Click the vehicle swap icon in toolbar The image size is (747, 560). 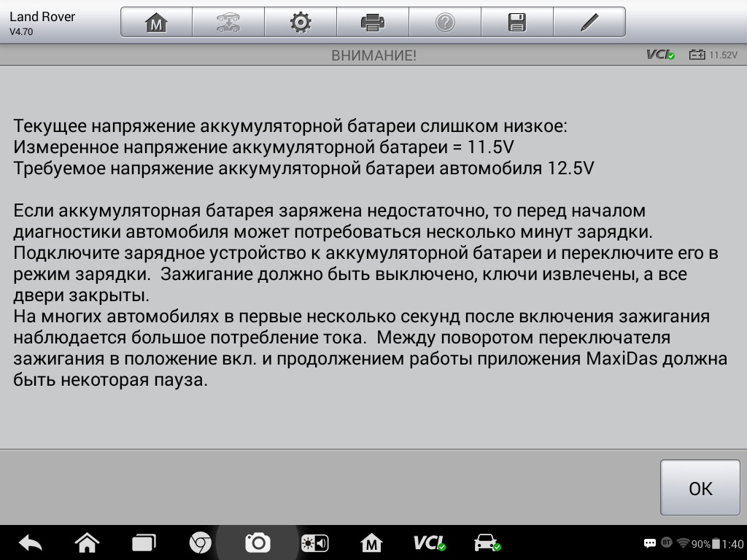[x=228, y=23]
